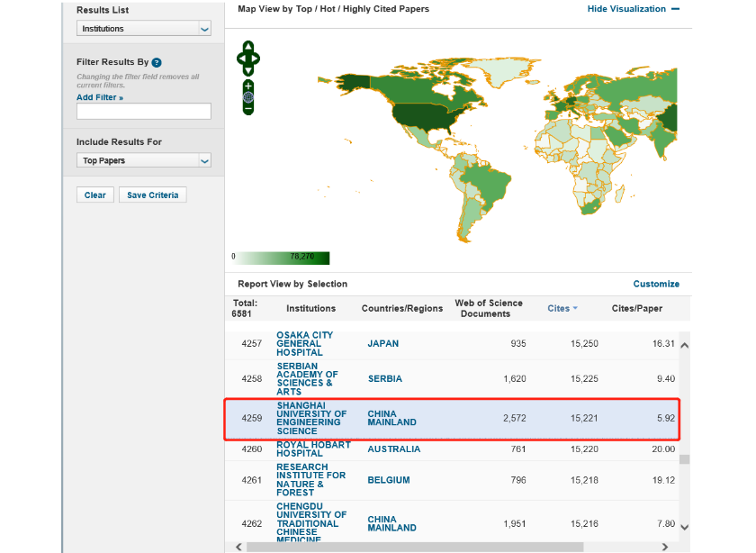This screenshot has height=553, width=756.
Task: Pan the map right with the arrow
Action: pyautogui.click(x=256, y=59)
